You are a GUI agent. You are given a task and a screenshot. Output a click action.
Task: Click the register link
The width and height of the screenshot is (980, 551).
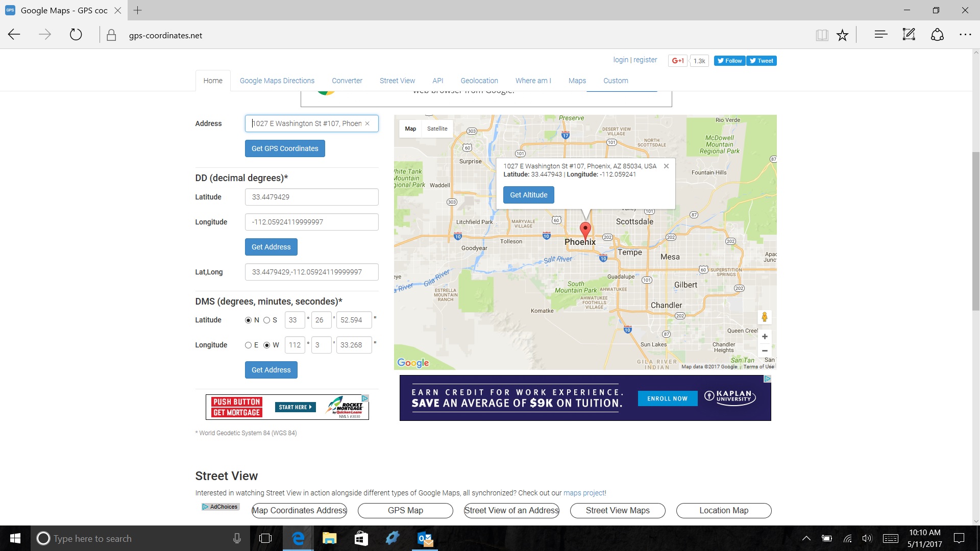tap(645, 60)
